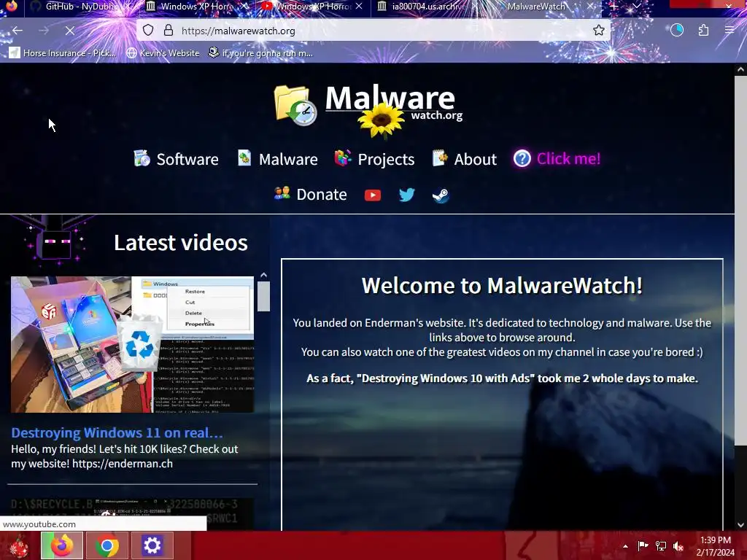Open a new tab with plus button
Viewport: 747px width, 560px height.
click(x=614, y=6)
